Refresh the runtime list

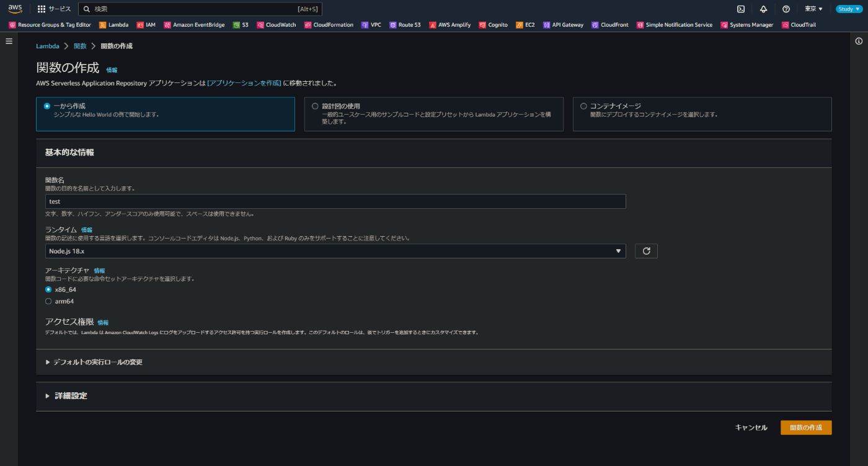tap(646, 251)
